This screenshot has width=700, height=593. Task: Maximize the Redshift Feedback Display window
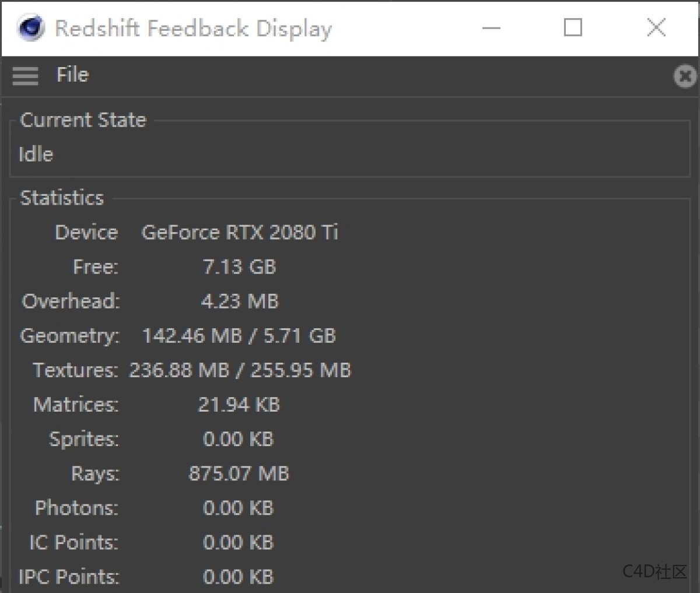tap(573, 27)
